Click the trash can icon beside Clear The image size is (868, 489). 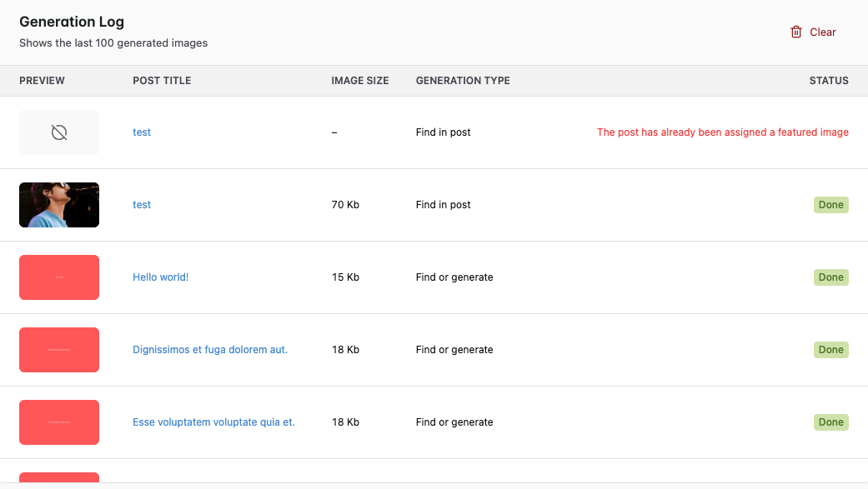[795, 32]
